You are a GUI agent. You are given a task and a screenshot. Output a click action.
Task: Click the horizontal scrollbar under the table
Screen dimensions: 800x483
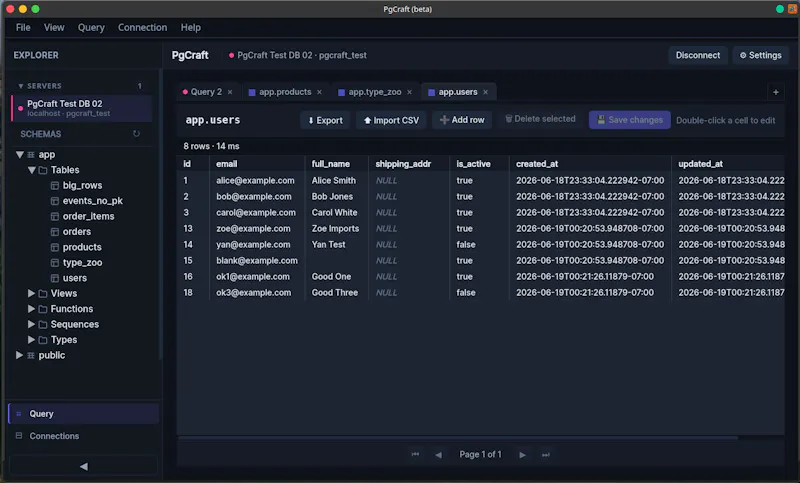(458, 438)
